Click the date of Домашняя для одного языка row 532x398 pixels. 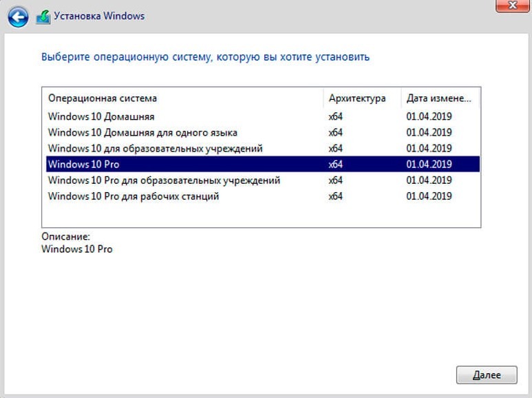[x=429, y=132]
